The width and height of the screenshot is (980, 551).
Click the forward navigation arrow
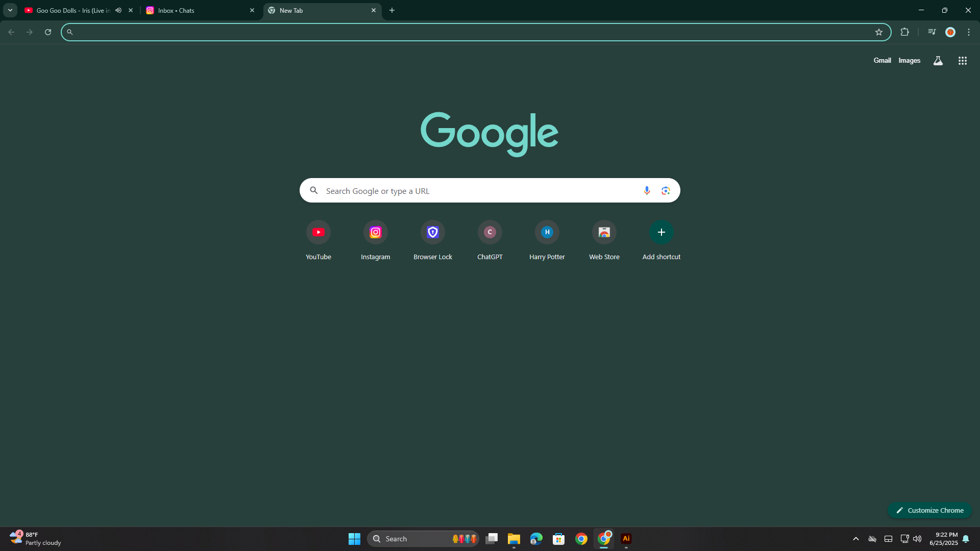pos(30,32)
